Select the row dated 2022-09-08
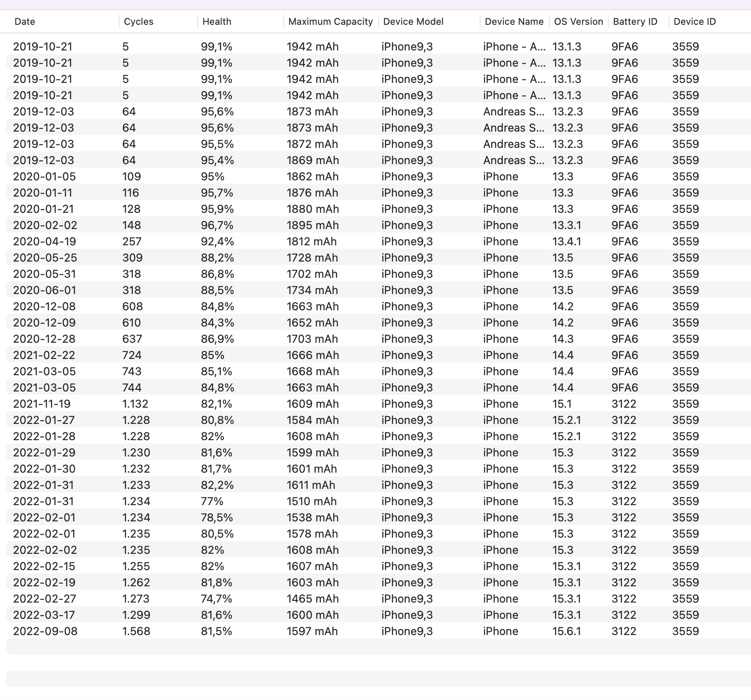 click(x=378, y=631)
